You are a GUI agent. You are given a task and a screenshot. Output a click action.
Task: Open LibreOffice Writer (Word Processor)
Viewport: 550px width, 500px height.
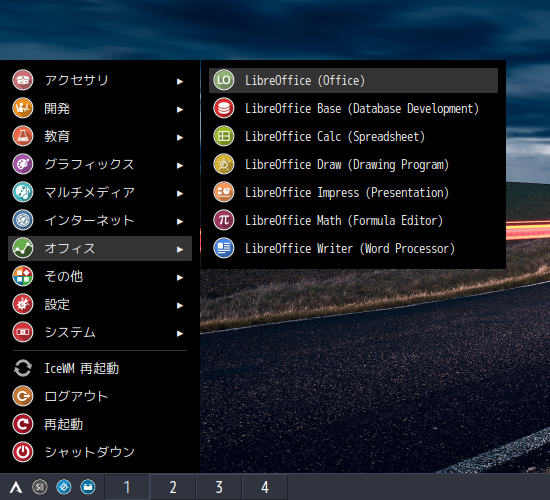coord(353,248)
